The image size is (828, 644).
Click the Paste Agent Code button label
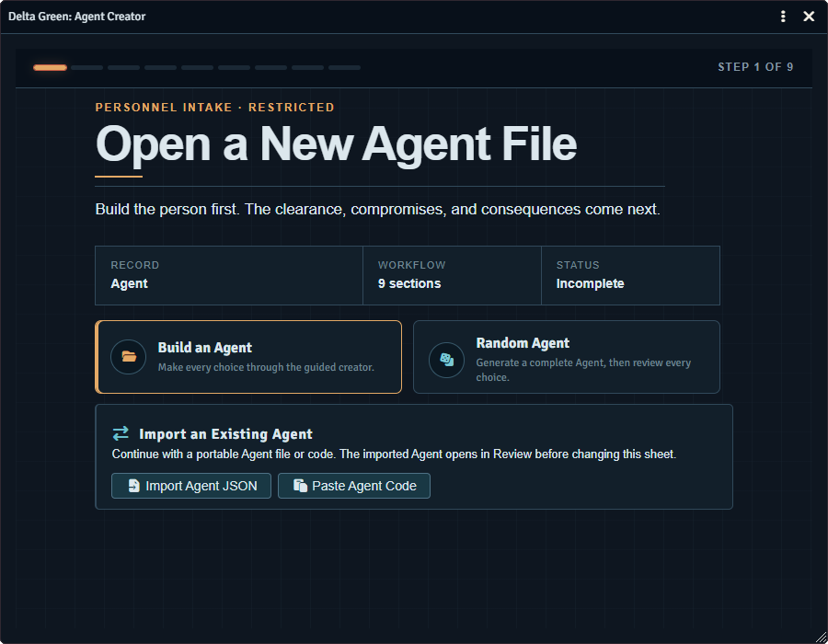click(364, 486)
